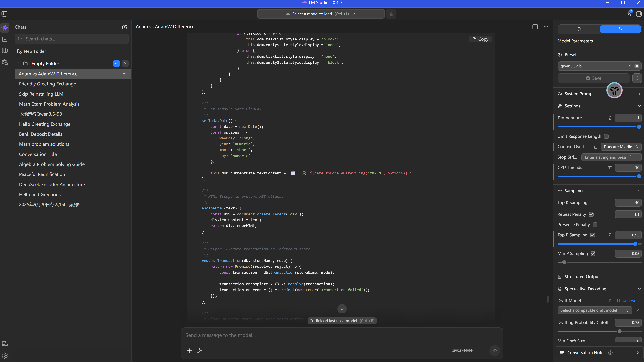Click the Send a message input box
This screenshot has width=644, height=362.
point(342,335)
